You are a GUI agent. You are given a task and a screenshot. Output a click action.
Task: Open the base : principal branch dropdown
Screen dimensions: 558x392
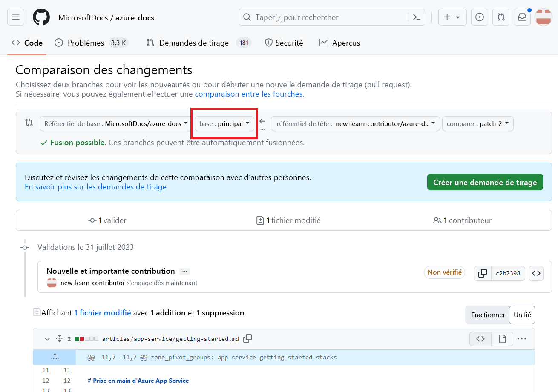coord(224,123)
